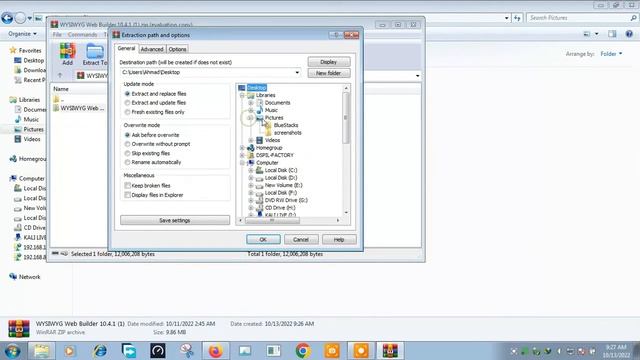Launch Google Chrome from the taskbar
This screenshot has width=640, height=360.
pyautogui.click(x=303, y=351)
